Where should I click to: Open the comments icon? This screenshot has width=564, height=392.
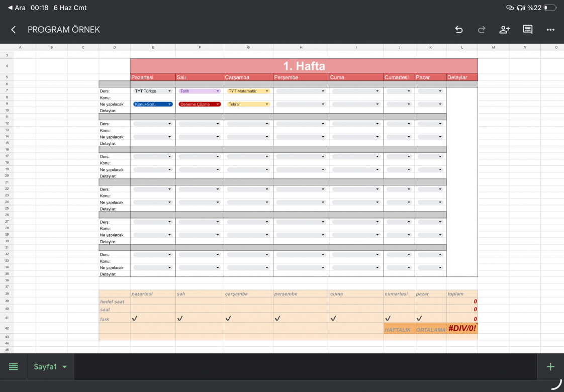(528, 30)
